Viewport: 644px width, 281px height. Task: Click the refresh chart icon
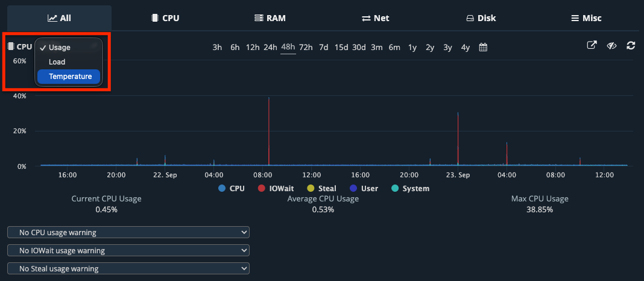pos(631,46)
